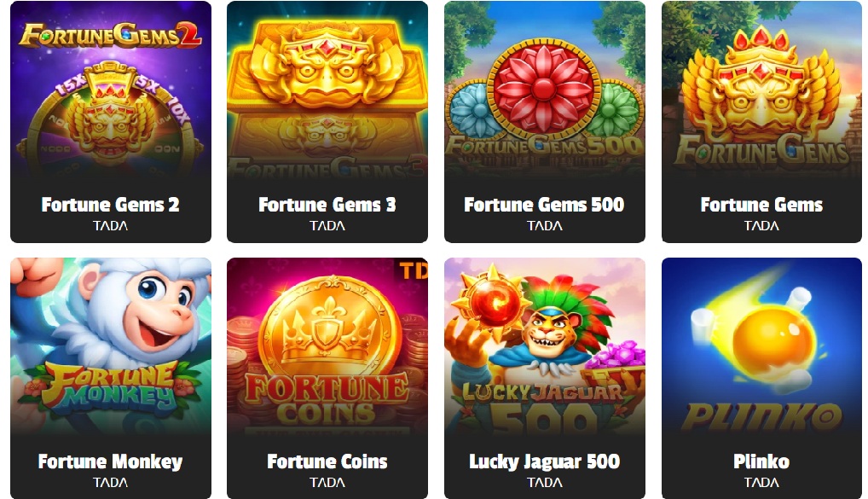The width and height of the screenshot is (868, 499).
Task: Click the 'Fortune Gems 2' title text
Action: 111,205
